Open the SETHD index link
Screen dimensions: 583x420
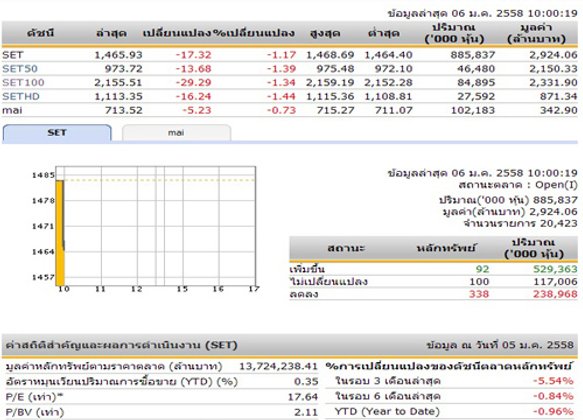point(21,96)
